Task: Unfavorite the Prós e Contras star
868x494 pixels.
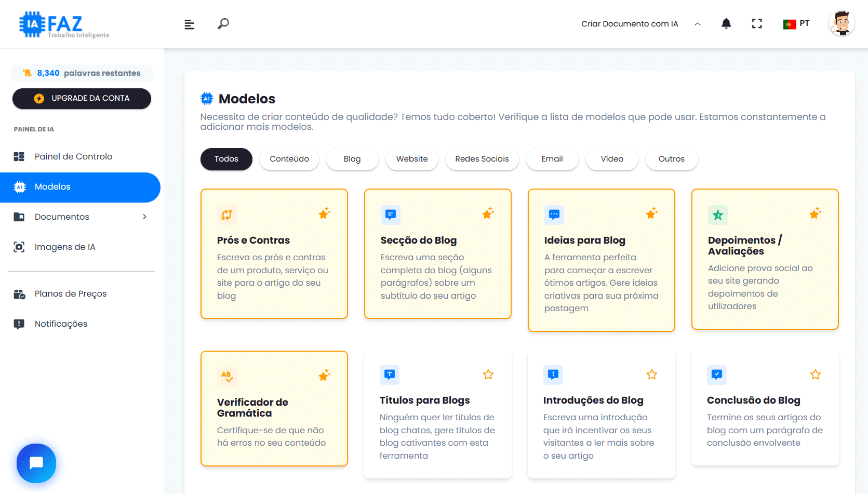Action: [x=324, y=213]
